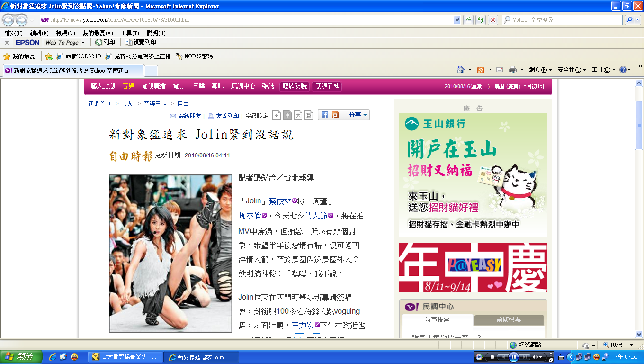644x364 pixels.
Task: Select the Yahoo!奇摩新聞 article tab
Action: pos(72,70)
